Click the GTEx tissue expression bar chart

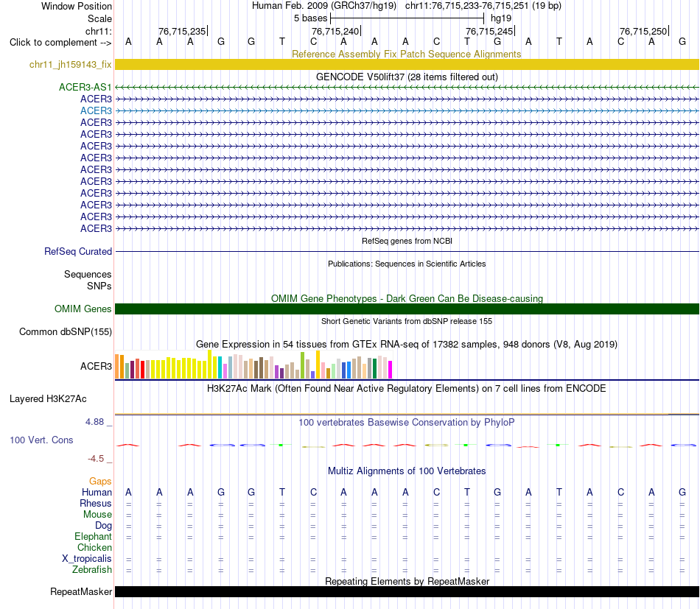[x=253, y=365]
